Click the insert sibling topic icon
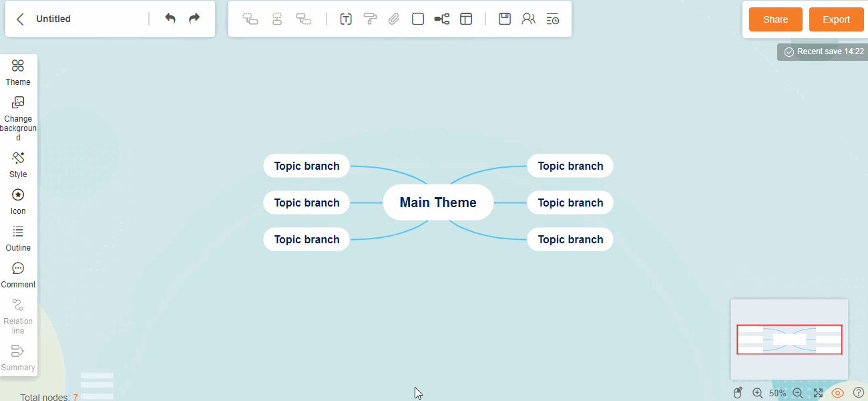The height and width of the screenshot is (401, 868). 277,19
